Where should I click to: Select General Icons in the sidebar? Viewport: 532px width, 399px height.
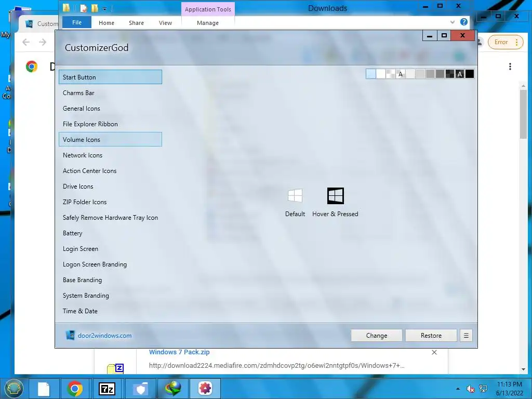(110, 108)
